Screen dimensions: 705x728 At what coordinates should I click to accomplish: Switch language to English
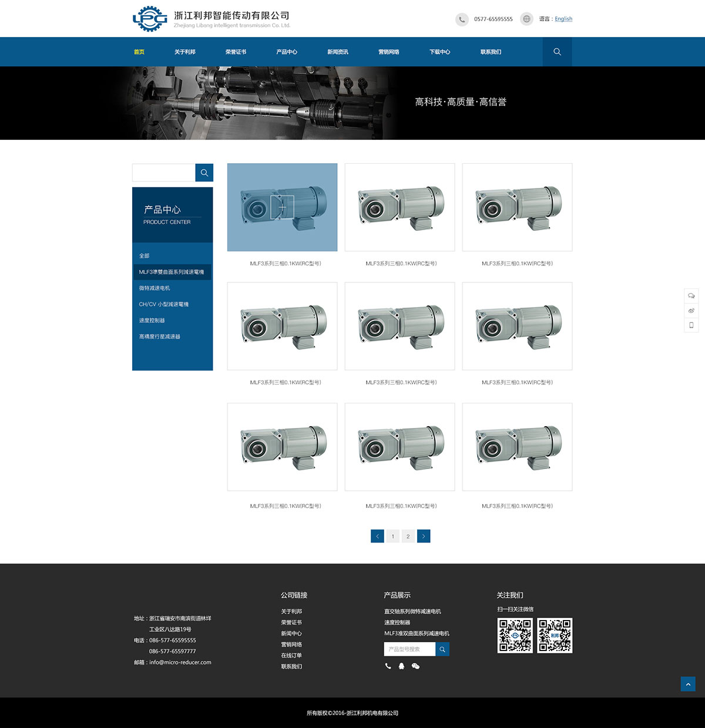click(x=563, y=19)
